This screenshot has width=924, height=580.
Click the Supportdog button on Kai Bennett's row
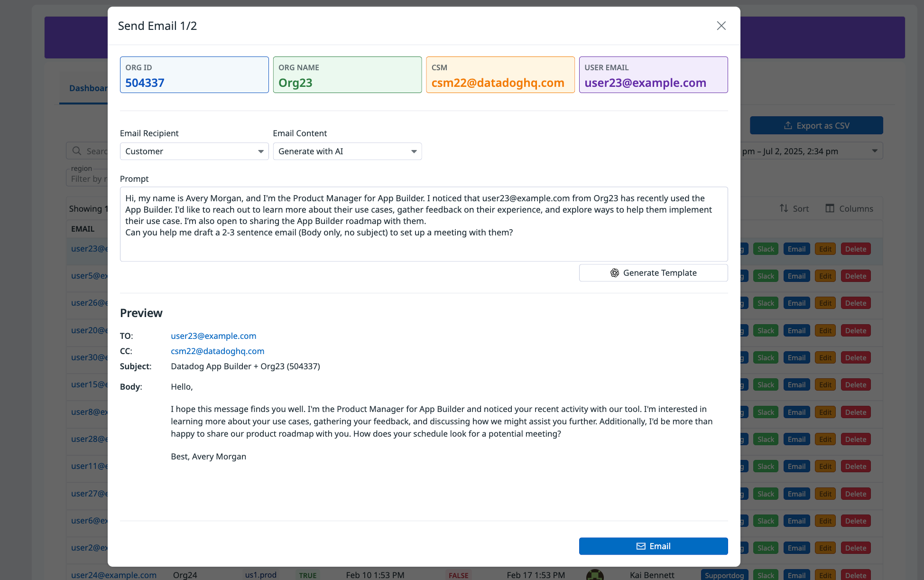pos(724,575)
